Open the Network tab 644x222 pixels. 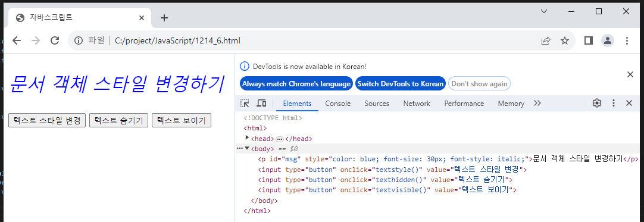(x=417, y=104)
